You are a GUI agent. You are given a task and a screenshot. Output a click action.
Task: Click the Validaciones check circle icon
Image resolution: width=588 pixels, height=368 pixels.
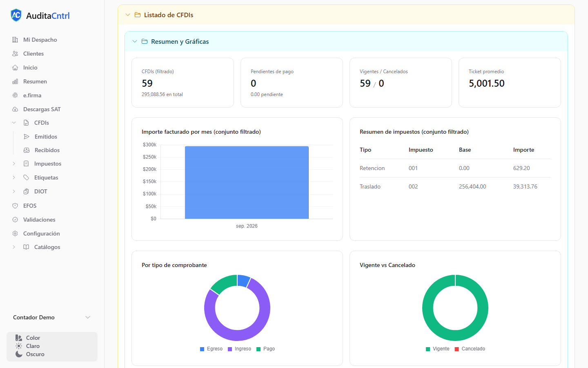(x=15, y=220)
